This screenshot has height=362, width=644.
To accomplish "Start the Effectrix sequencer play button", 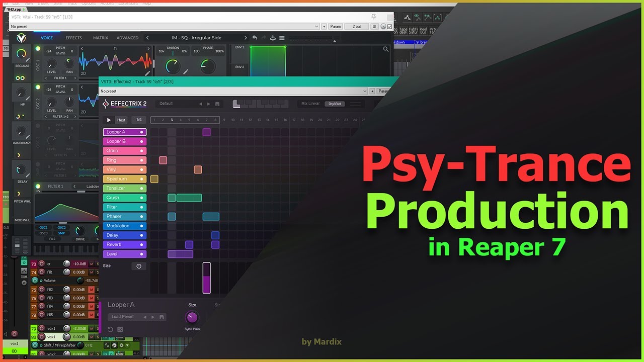I will [x=108, y=120].
